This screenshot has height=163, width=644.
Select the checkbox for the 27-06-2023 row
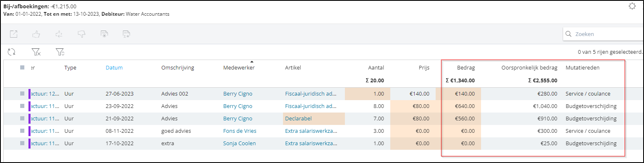point(22,94)
